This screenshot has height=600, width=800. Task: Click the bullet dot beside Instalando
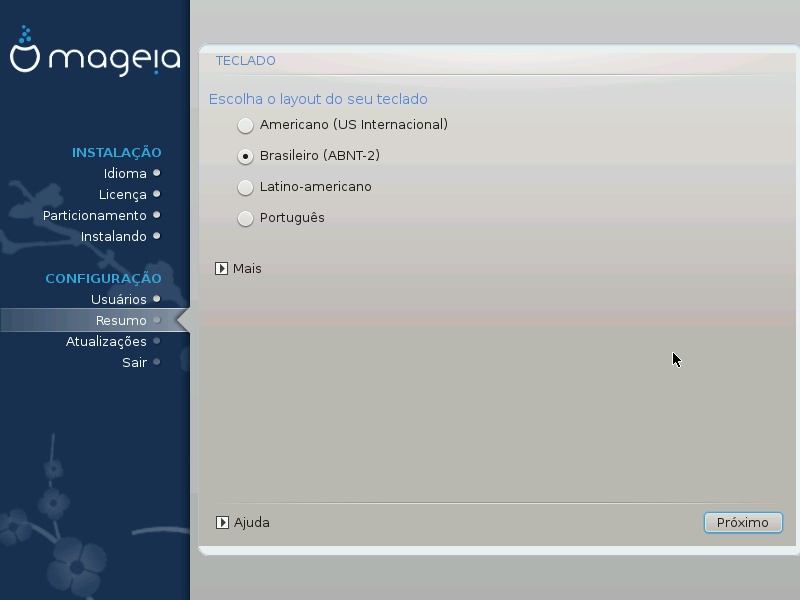157,236
